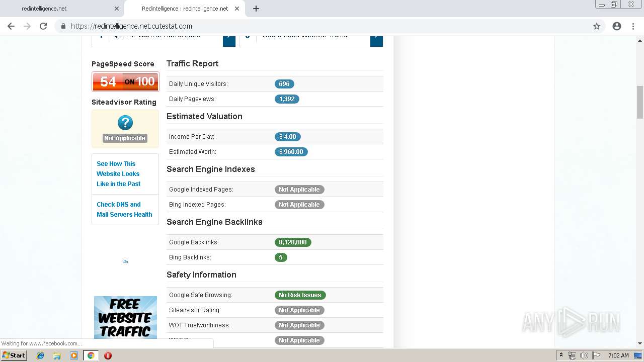Image resolution: width=644 pixels, height=362 pixels.
Task: Click the page vertical scrollbar thumb
Action: (x=640, y=102)
